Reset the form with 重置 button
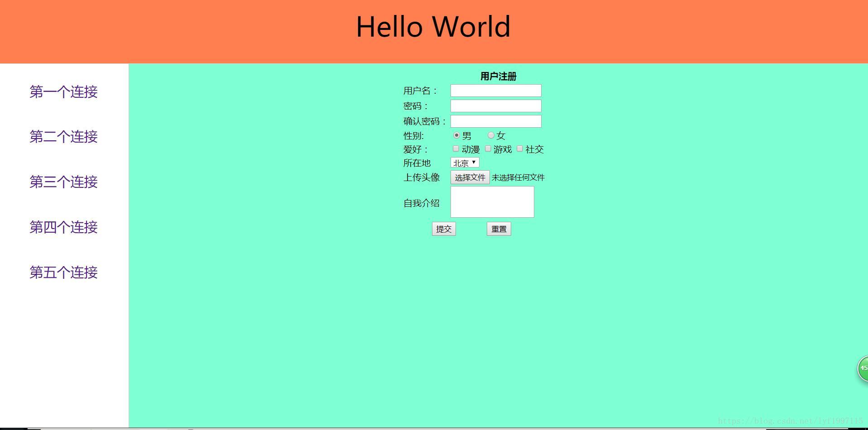Viewport: 868px width, 430px height. point(499,229)
